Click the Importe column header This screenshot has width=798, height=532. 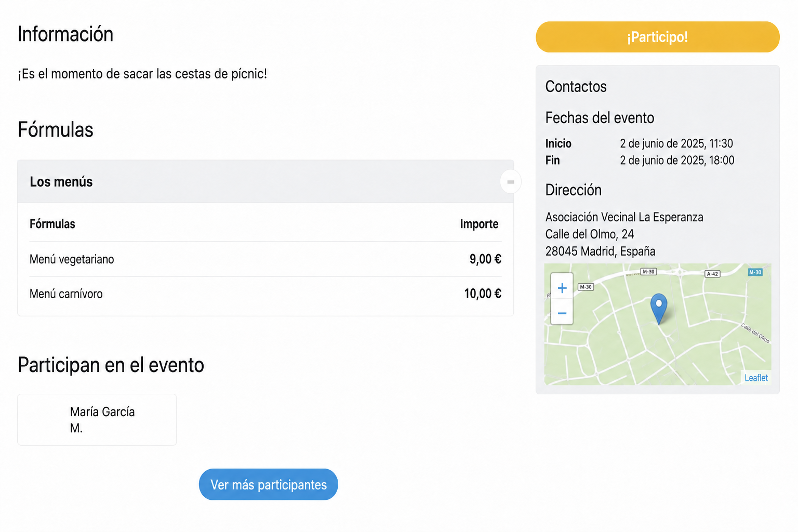[x=479, y=224]
